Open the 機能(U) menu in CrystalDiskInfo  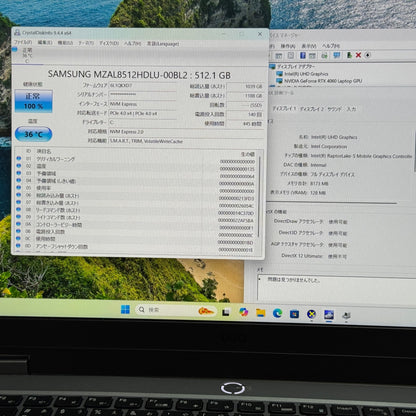[65, 43]
